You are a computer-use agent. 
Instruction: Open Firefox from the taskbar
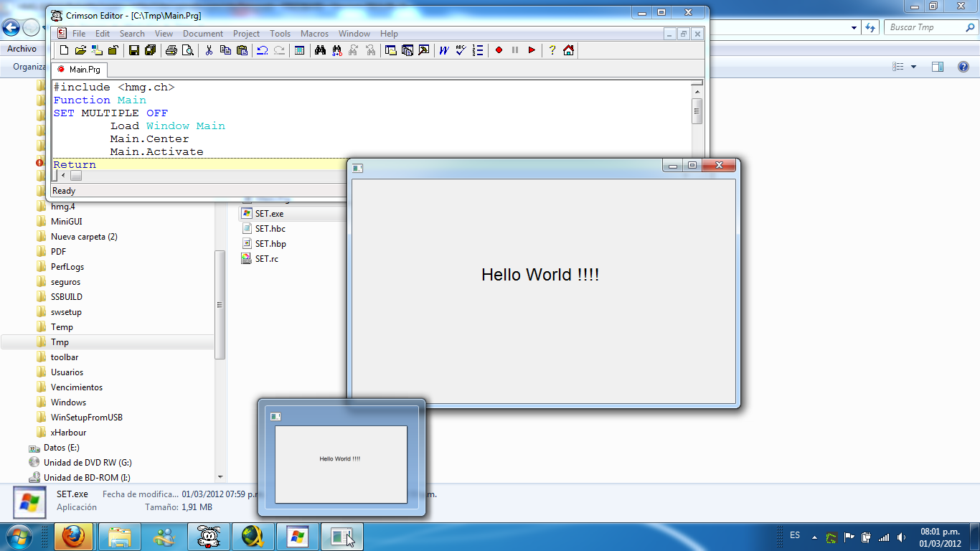pos(73,537)
